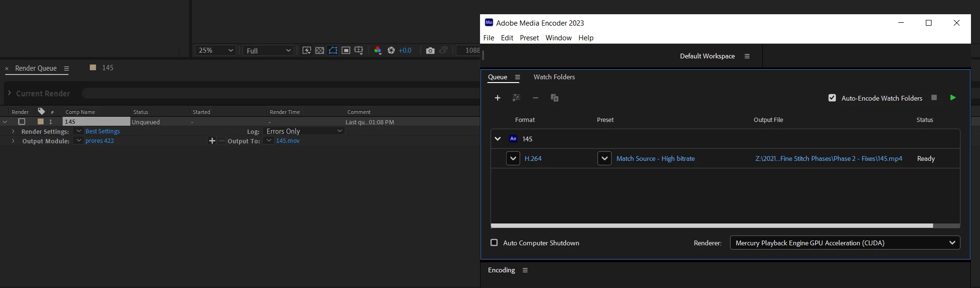Open H.264 format dropdown arrow
This screenshot has height=288, width=980.
pos(513,158)
